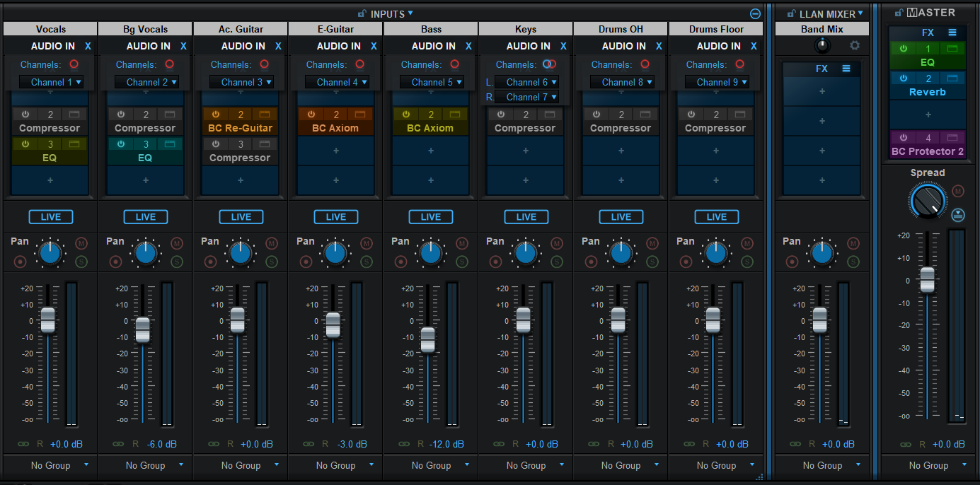Toggle LIVE button on Drums Floor channel
980x485 pixels.
(716, 217)
